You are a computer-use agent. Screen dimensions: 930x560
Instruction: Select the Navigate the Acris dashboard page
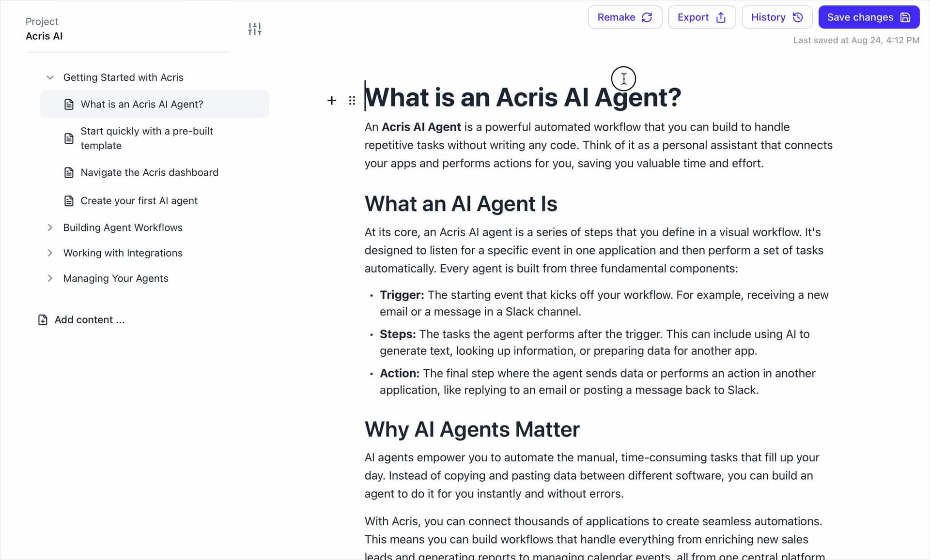[149, 173]
